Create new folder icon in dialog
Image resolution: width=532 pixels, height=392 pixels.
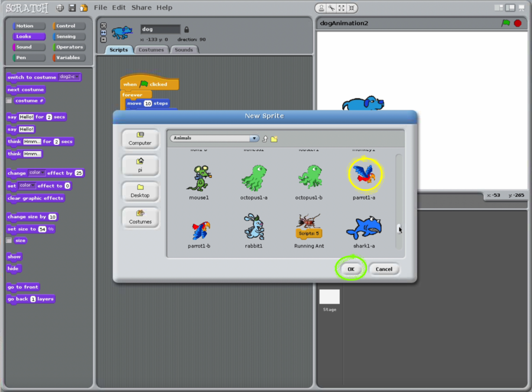pyautogui.click(x=274, y=138)
